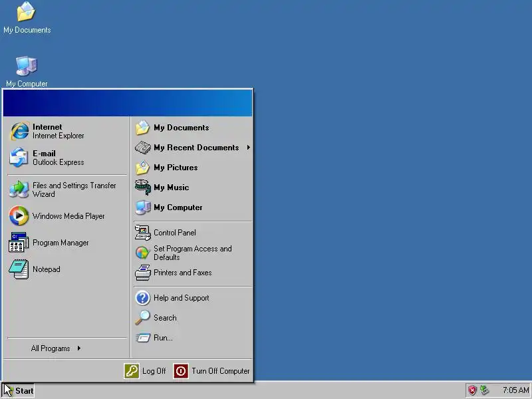This screenshot has height=399, width=532.
Task: Open Control Panel text link
Action: (175, 233)
